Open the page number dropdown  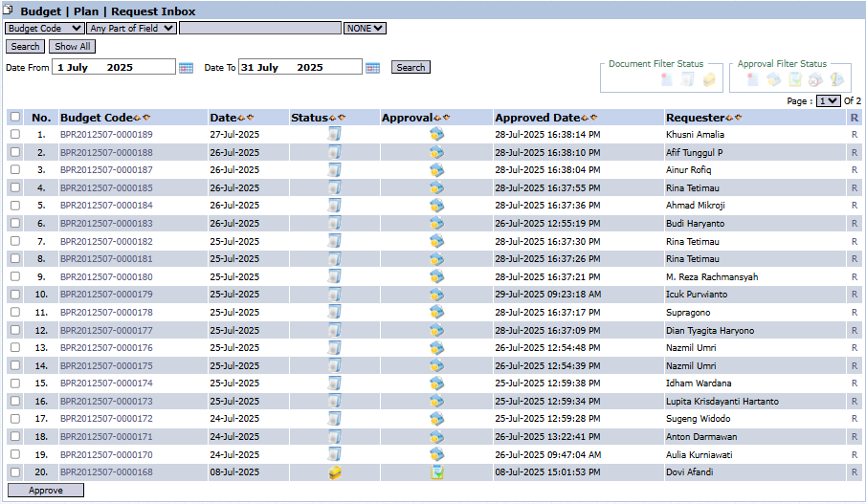[x=828, y=100]
